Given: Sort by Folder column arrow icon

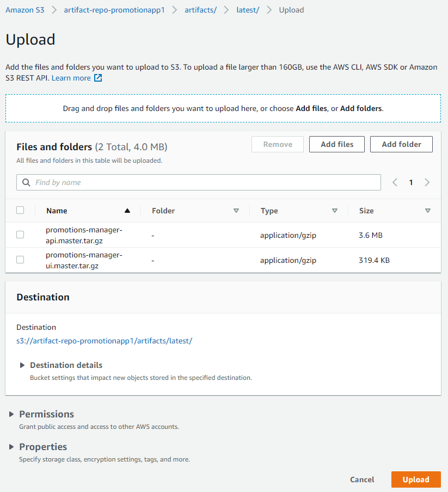Looking at the screenshot, I should [236, 211].
